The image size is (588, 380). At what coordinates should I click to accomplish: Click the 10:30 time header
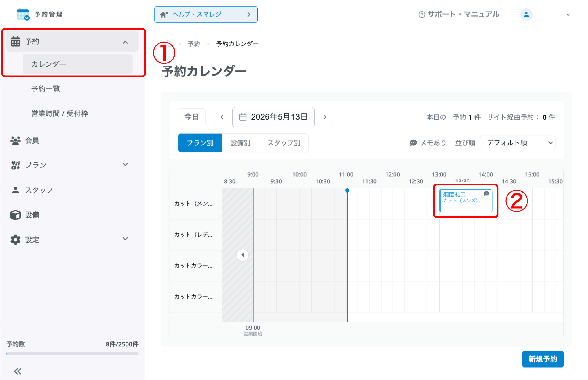[x=323, y=181]
